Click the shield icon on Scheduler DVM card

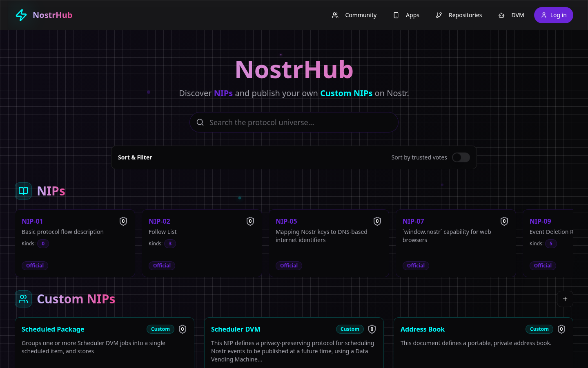[x=372, y=329]
